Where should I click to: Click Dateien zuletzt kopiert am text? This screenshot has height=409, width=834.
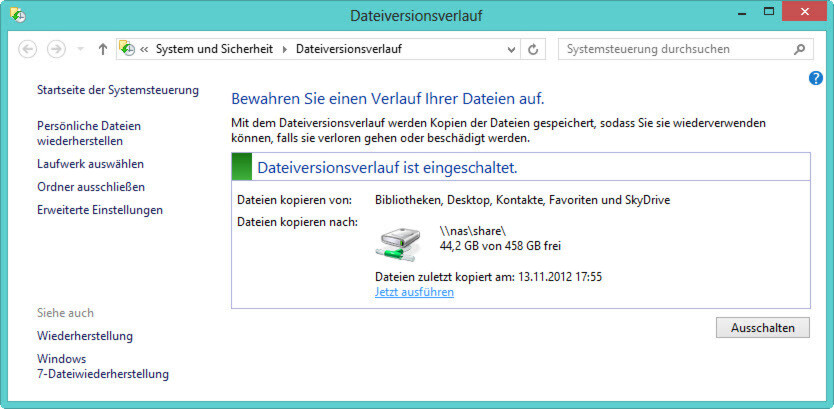point(488,277)
